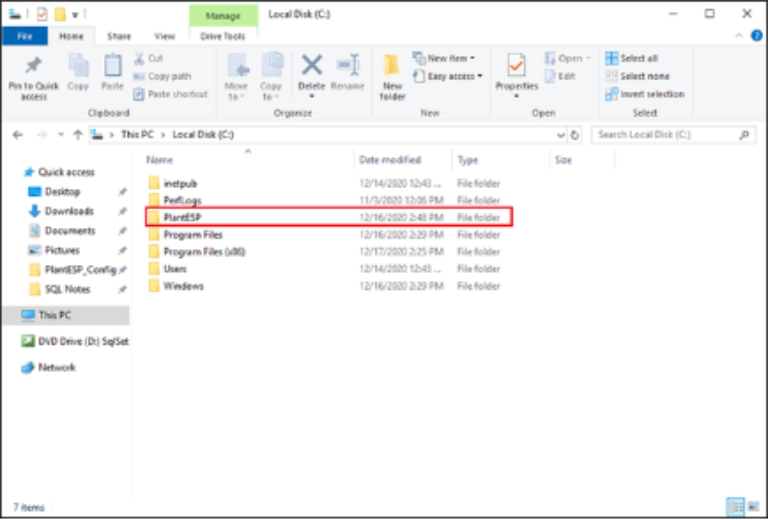Open Network in navigation pane
Viewport: 768px width, 520px height.
click(57, 368)
